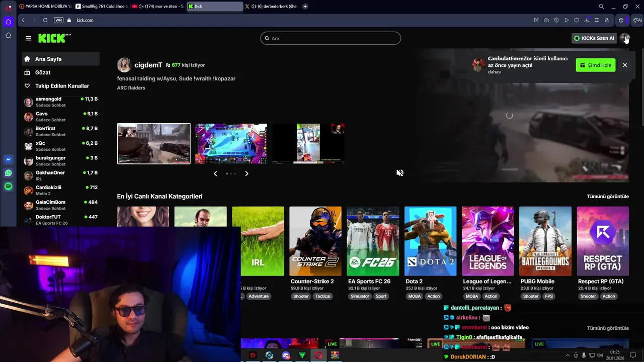Open Cavs channel in sidebar
Viewport: 644px width, 362px height.
60,117
